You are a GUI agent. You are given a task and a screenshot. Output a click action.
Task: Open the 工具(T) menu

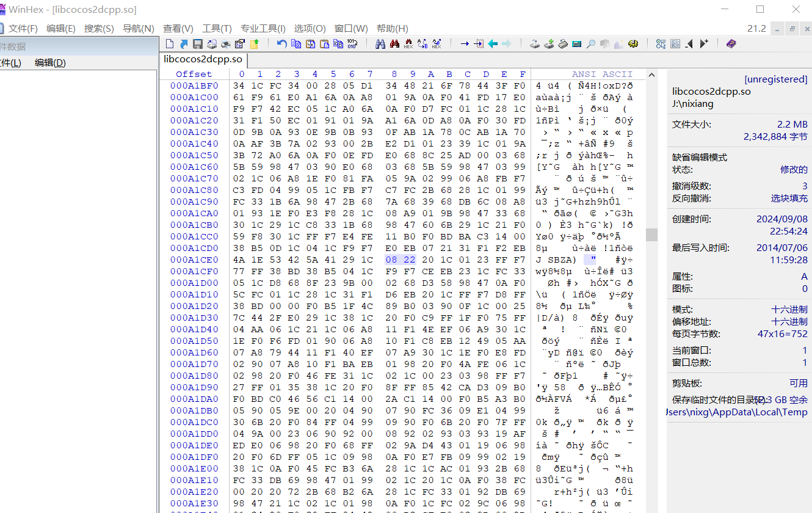coord(217,29)
